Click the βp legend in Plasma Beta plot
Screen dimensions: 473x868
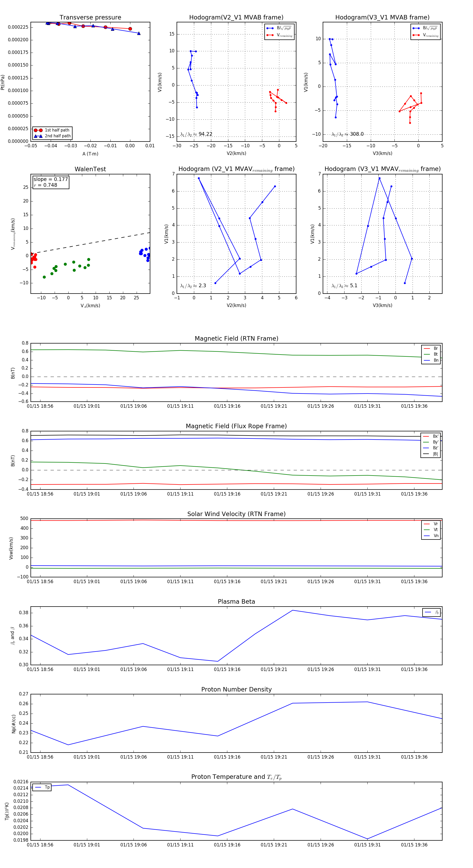431,612
